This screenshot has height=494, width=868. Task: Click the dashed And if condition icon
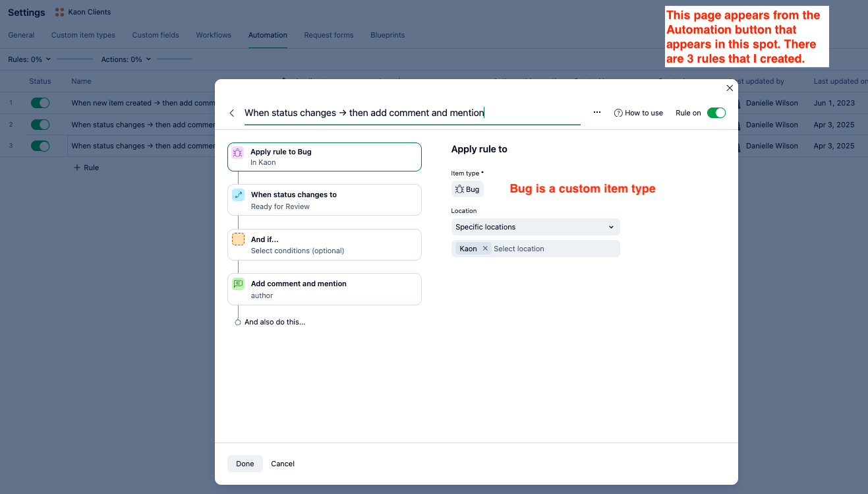(239, 239)
